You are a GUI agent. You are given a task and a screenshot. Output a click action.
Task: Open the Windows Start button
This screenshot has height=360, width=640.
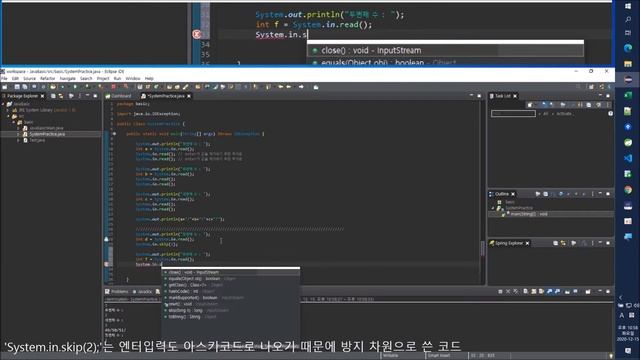coord(628,6)
